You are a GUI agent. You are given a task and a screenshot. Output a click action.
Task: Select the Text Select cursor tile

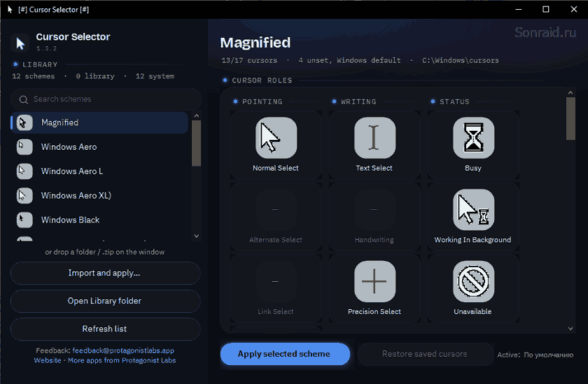[374, 145]
